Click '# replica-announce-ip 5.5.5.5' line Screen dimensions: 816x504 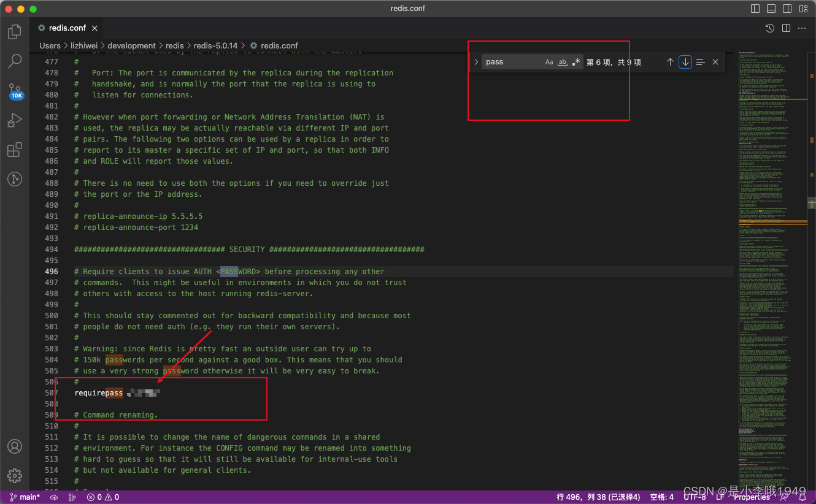139,216
